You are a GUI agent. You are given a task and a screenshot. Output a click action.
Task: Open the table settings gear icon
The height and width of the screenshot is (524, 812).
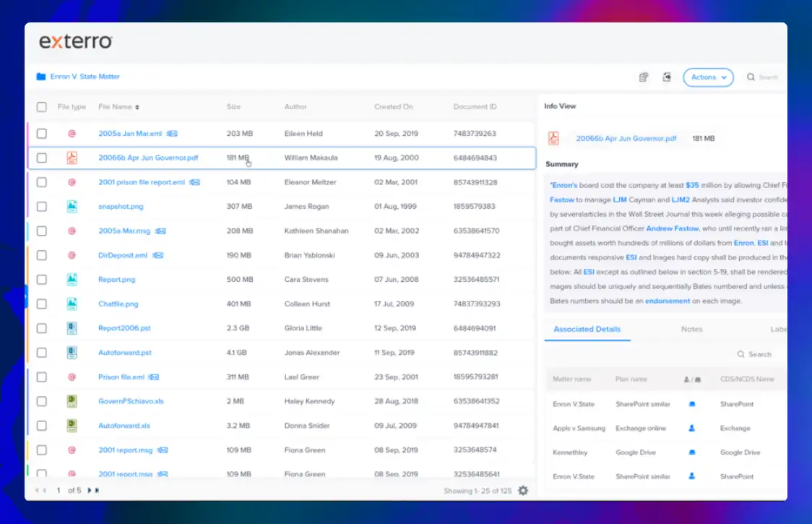[523, 490]
